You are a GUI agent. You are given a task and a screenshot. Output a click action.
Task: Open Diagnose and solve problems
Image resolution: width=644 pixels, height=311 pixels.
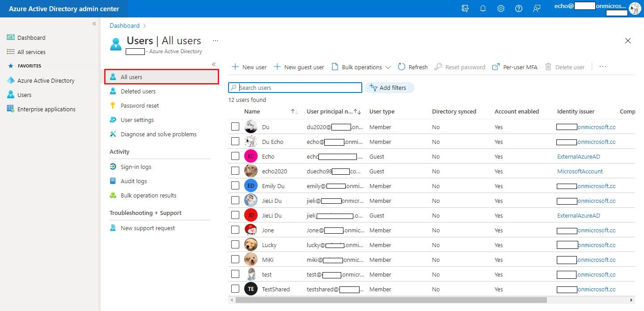(153, 134)
